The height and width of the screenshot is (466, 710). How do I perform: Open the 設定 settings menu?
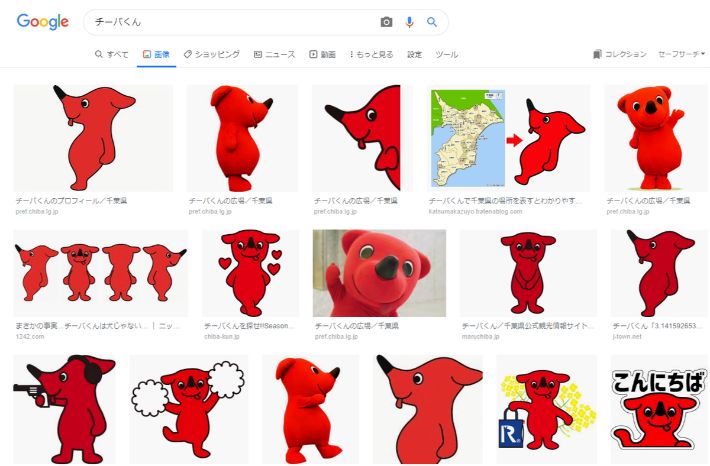pos(415,54)
